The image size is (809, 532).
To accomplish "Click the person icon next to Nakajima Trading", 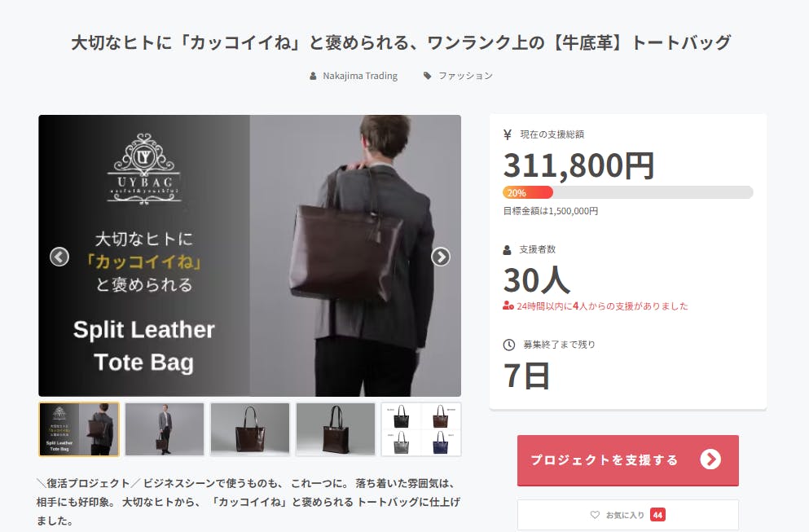I will click(x=313, y=76).
